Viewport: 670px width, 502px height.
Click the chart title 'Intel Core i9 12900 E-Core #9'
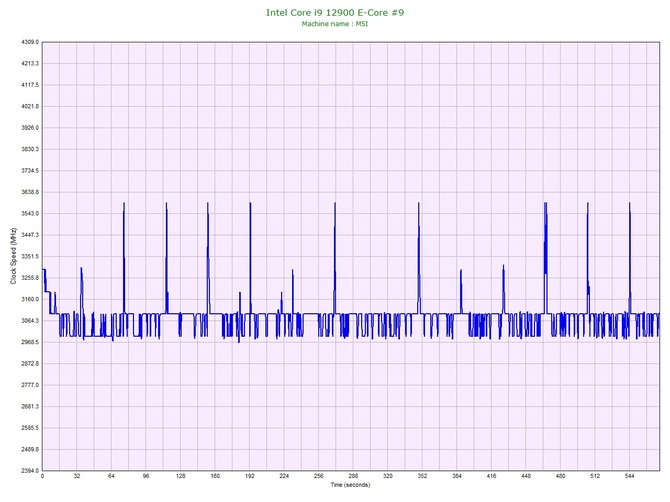point(335,12)
